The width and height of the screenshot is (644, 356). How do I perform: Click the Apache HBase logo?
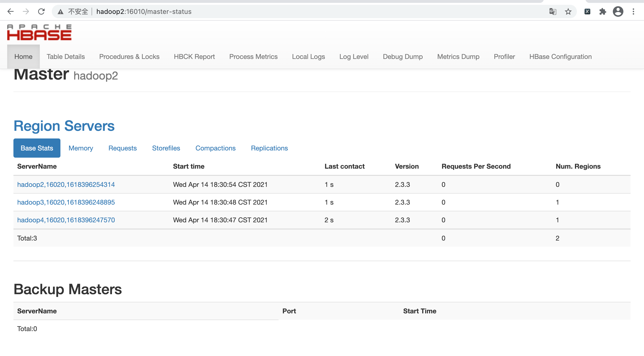pyautogui.click(x=39, y=33)
